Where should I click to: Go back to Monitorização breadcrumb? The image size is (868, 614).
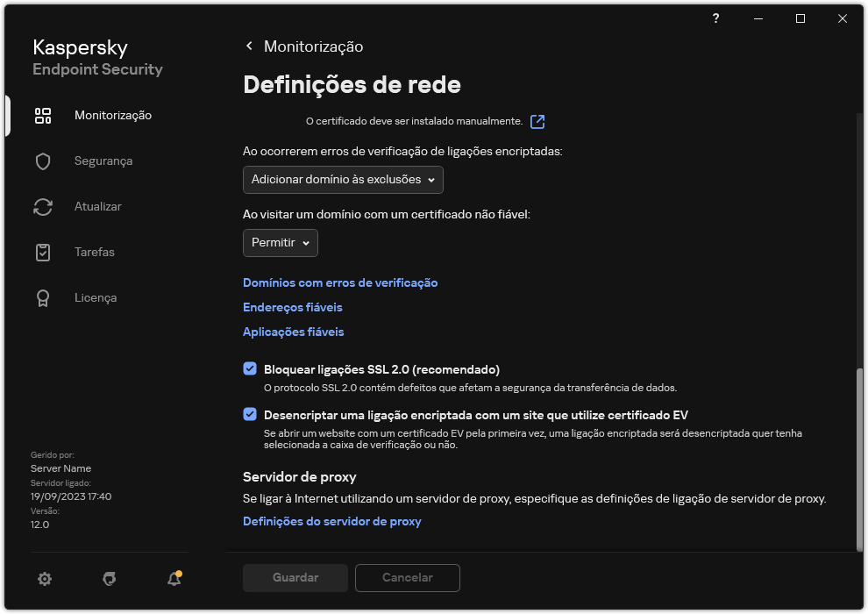[314, 46]
